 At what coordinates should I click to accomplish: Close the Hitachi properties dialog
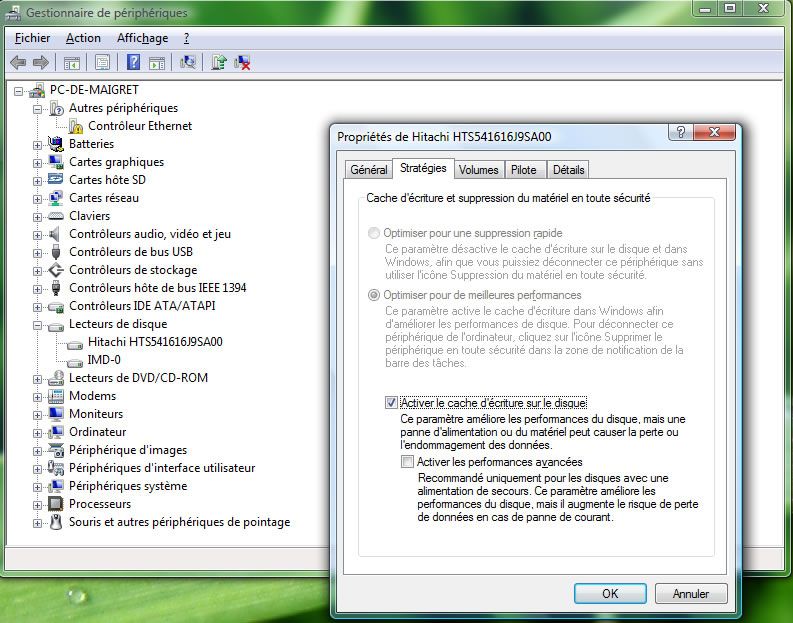click(x=714, y=132)
